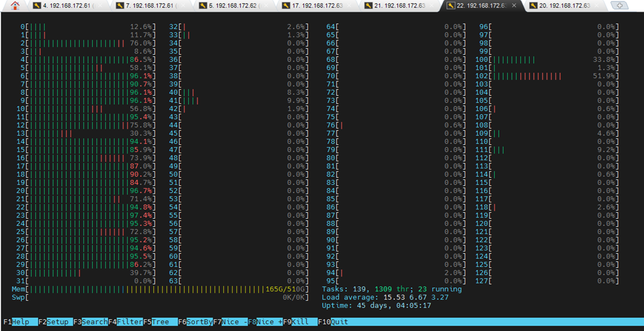Toggle F5 Tree view in htop
This screenshot has width=644, height=331.
coord(160,322)
